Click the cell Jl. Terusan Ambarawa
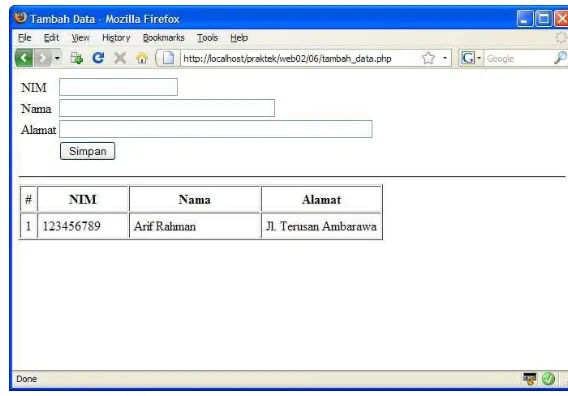568x396 pixels. [321, 226]
